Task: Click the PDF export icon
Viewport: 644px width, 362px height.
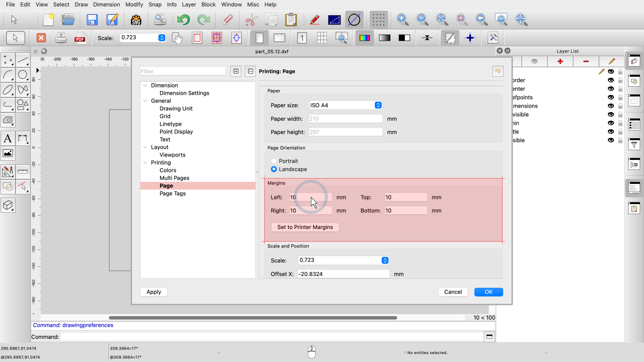Action: tap(80, 38)
